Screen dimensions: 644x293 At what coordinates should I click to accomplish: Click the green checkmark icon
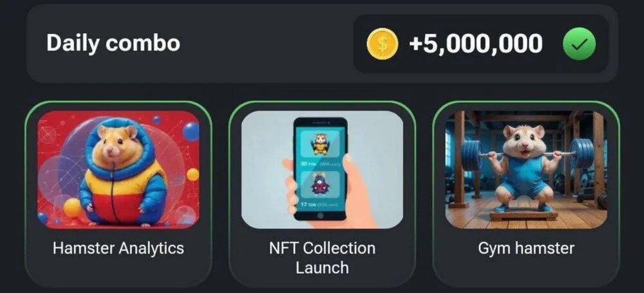(x=579, y=44)
